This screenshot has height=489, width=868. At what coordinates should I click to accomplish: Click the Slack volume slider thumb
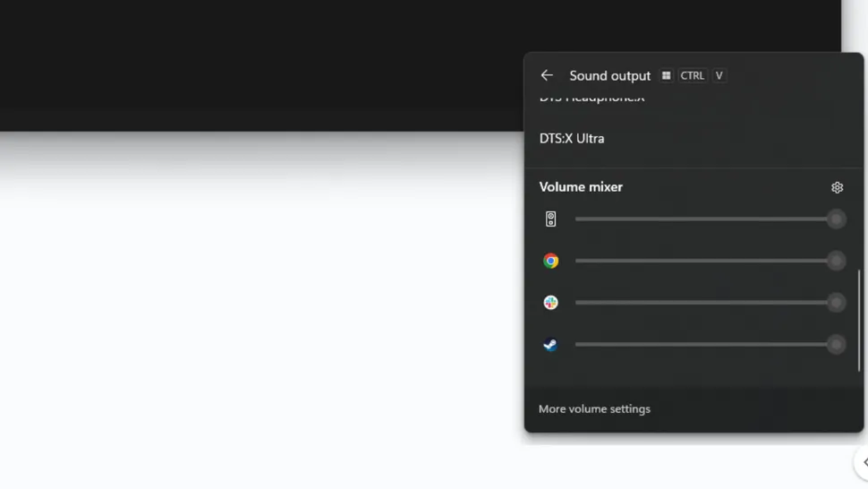pos(836,303)
